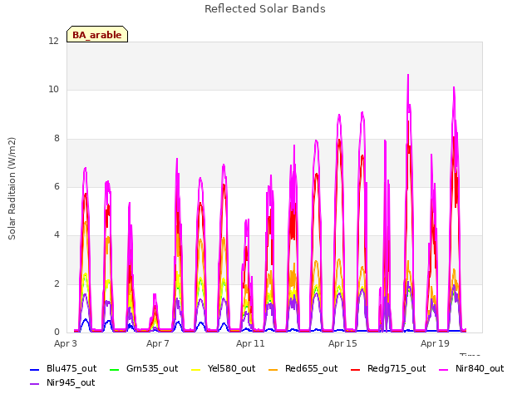The width and height of the screenshot is (532, 399).
Task: Click the y-axis value 6
Action: click(57, 186)
